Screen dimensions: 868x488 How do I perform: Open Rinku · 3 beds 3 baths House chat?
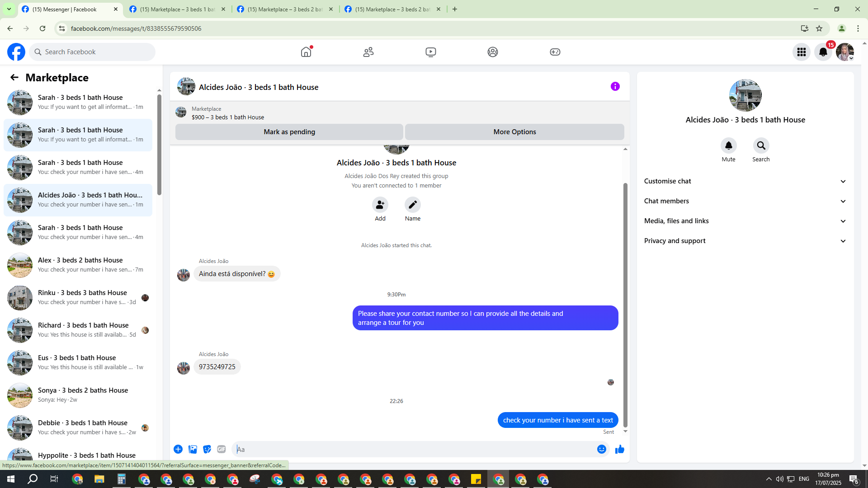78,297
